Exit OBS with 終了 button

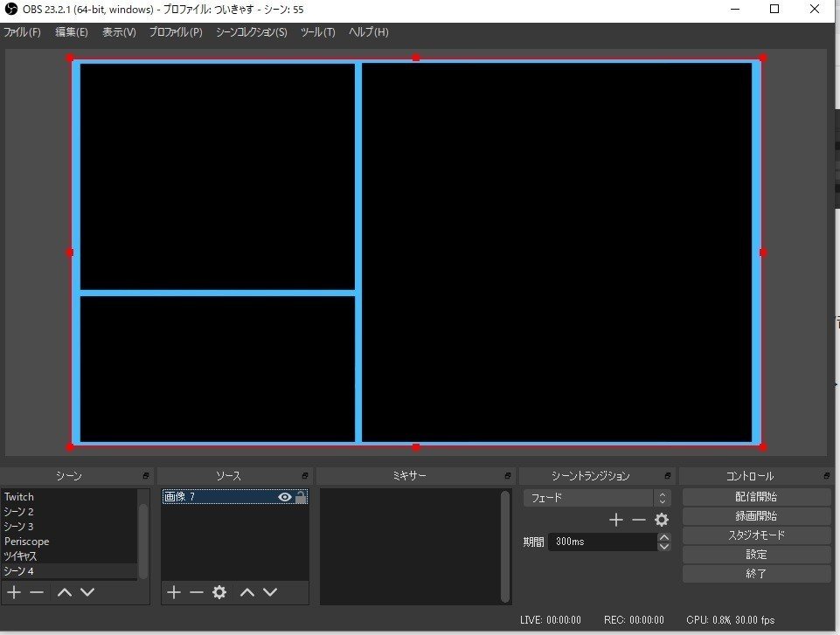756,574
